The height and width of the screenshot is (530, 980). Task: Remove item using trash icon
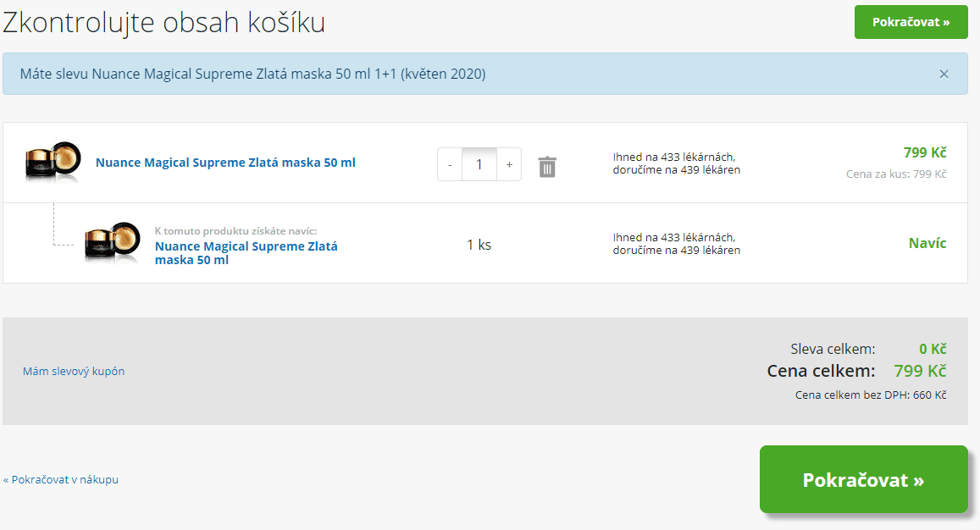click(547, 167)
